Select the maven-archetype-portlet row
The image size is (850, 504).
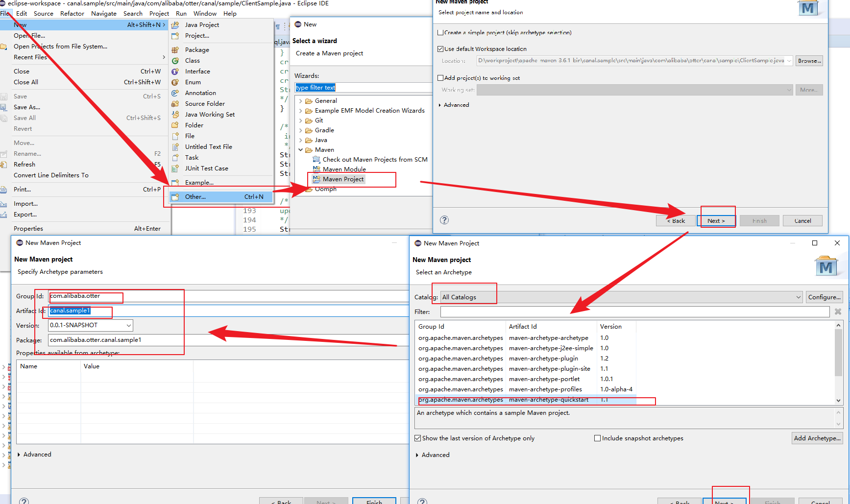(x=525, y=379)
